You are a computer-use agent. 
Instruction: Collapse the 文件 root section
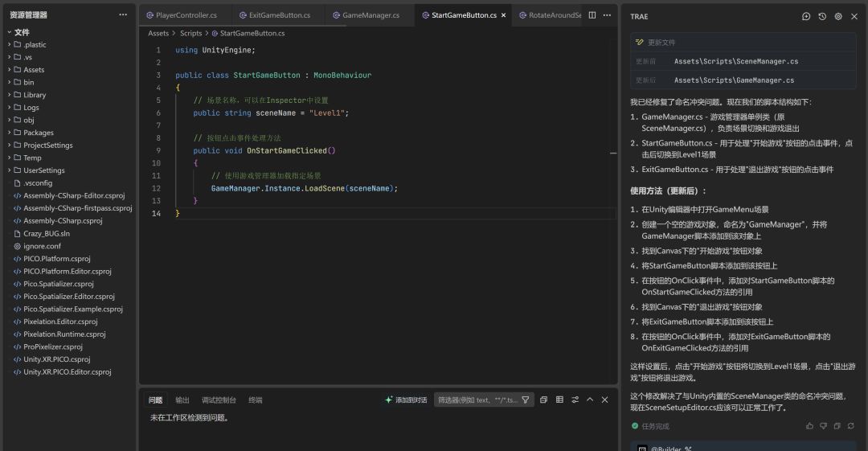22,32
